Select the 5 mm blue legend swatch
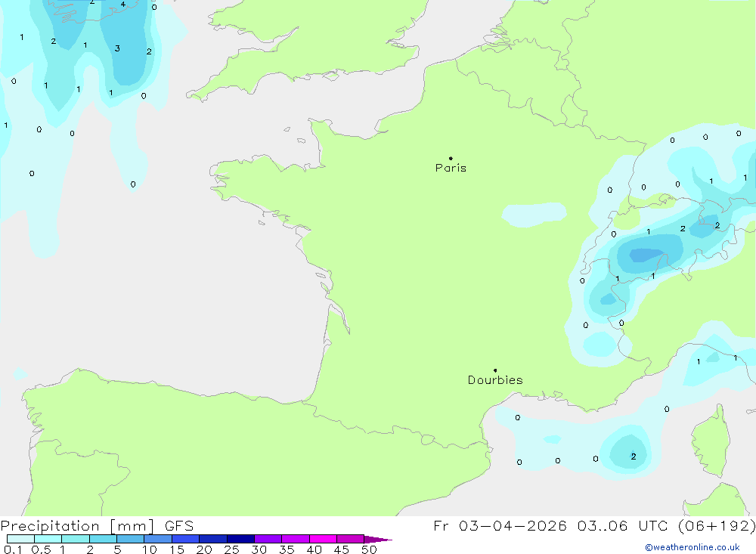The height and width of the screenshot is (554, 756). point(131,539)
